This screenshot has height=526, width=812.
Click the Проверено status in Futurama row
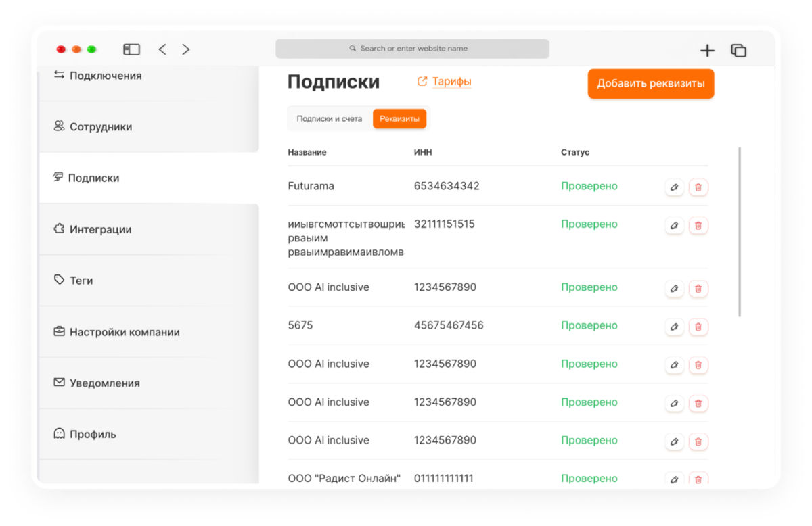click(589, 186)
